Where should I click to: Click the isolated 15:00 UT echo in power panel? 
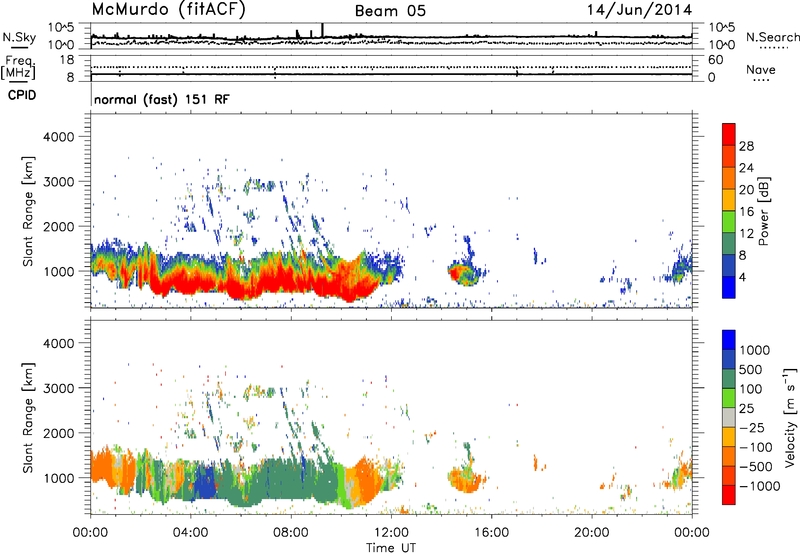tap(464, 274)
